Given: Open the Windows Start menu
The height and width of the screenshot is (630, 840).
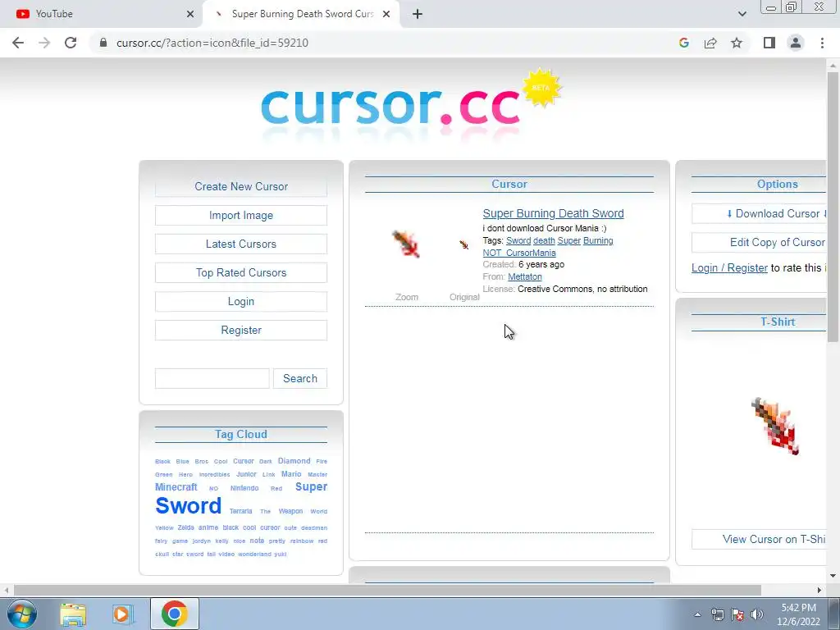Looking at the screenshot, I should [x=21, y=614].
